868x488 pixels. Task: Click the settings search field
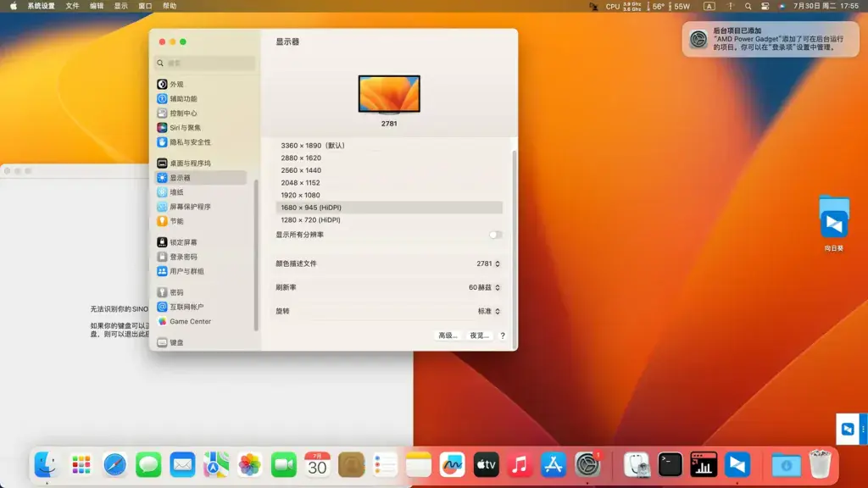[205, 63]
